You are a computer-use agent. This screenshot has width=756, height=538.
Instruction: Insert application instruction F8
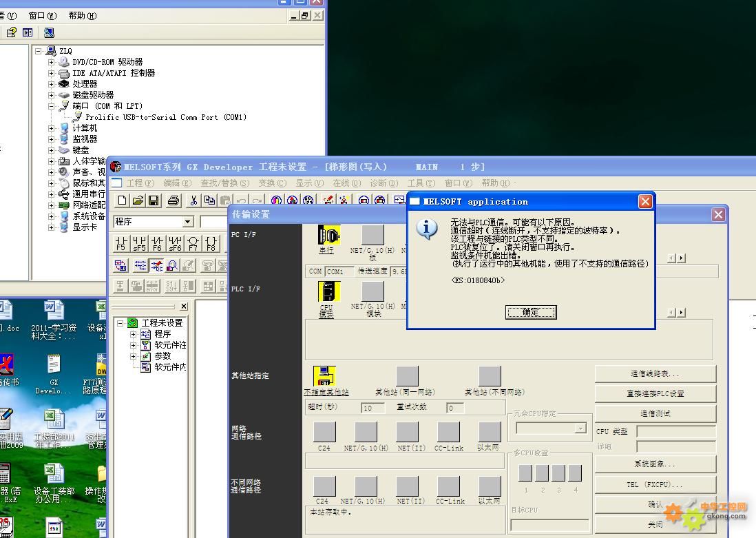coord(211,243)
